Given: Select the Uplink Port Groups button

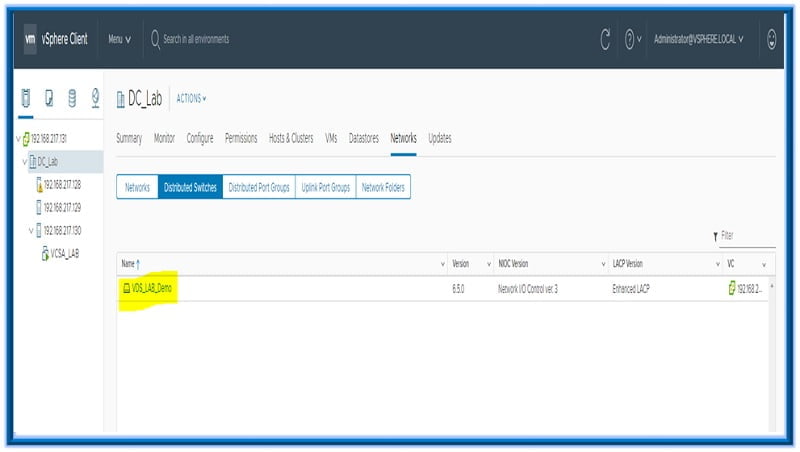Looking at the screenshot, I should tap(325, 187).
